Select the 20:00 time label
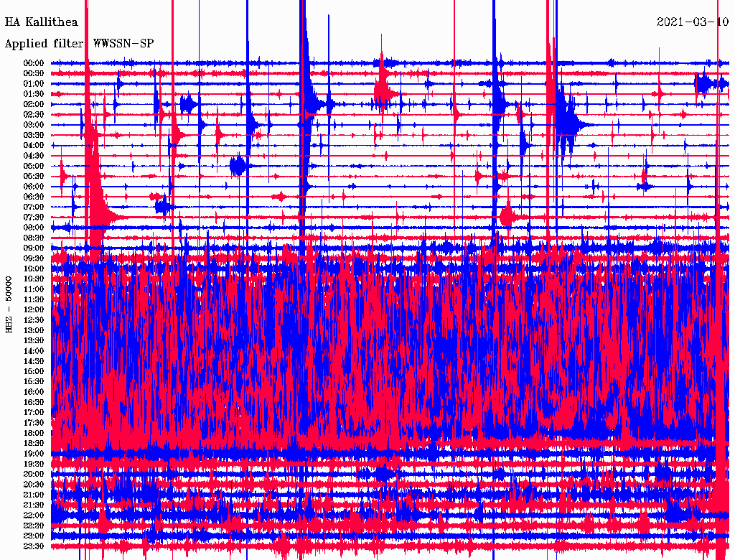This screenshot has height=560, width=735. point(34,474)
